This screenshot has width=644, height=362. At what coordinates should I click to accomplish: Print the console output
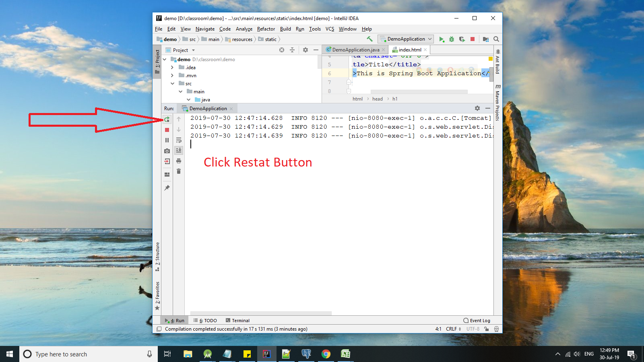coord(179,161)
